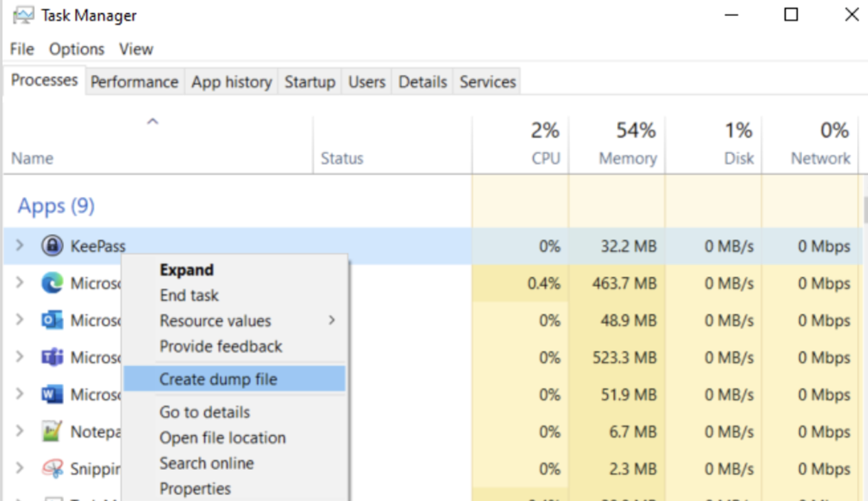
Task: Switch to the Services tab
Action: [x=488, y=82]
